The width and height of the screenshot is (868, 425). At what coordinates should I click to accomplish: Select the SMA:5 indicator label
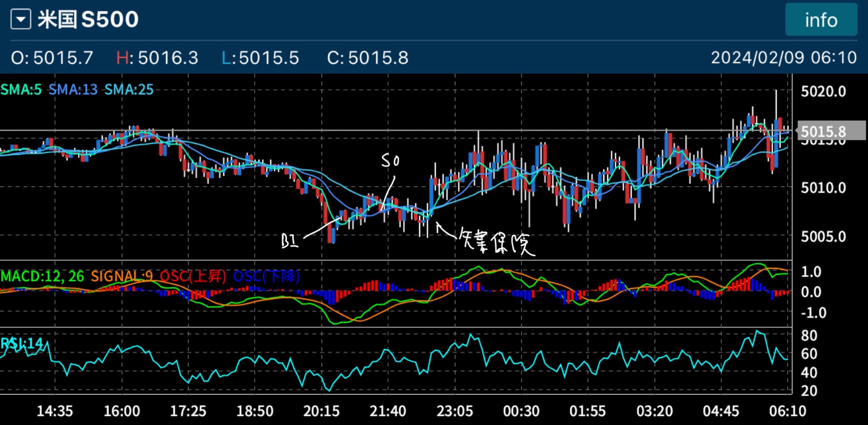pyautogui.click(x=21, y=89)
